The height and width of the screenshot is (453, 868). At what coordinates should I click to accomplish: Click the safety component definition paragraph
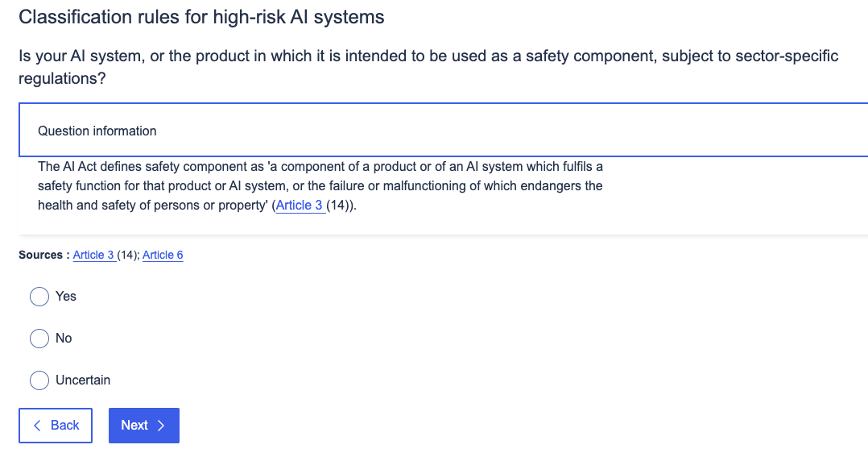(320, 186)
